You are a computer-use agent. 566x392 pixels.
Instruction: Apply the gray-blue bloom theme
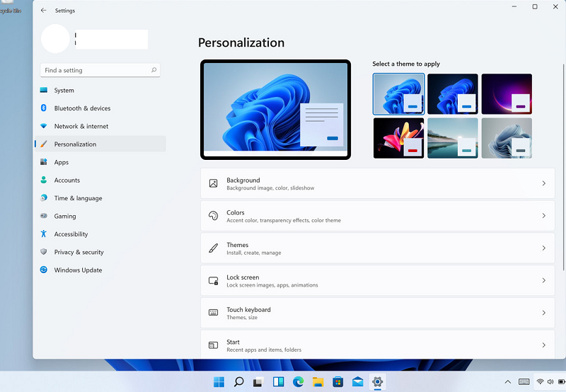click(507, 138)
